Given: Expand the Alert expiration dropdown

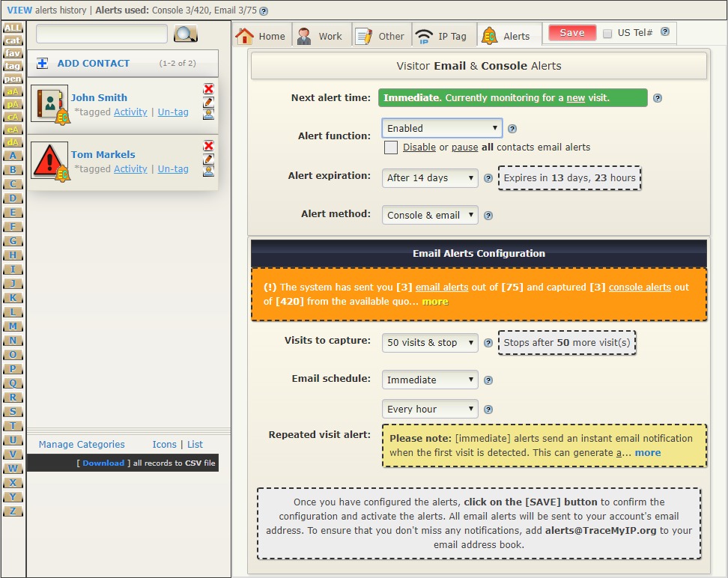Looking at the screenshot, I should [430, 178].
